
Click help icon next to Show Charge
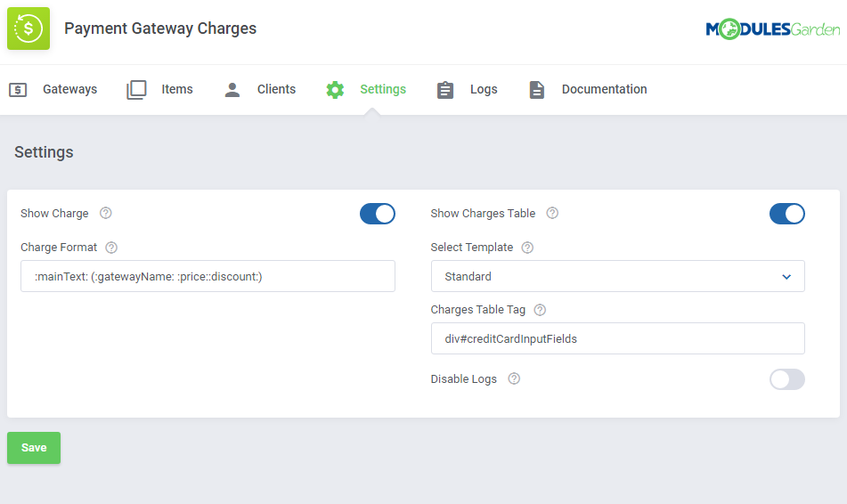point(106,213)
